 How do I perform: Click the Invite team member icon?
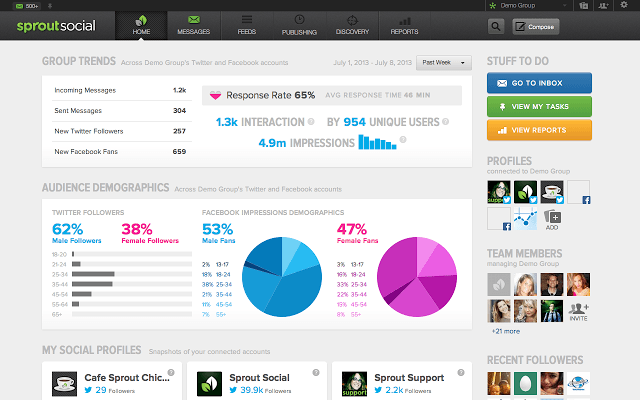point(578,312)
